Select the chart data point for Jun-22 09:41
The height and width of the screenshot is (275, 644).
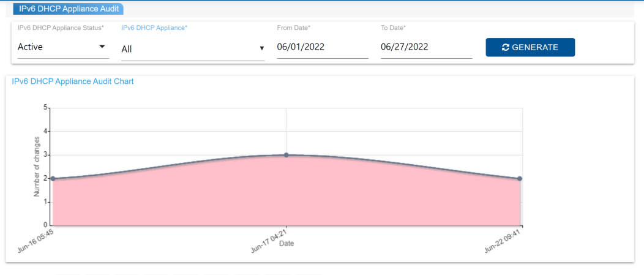519,179
